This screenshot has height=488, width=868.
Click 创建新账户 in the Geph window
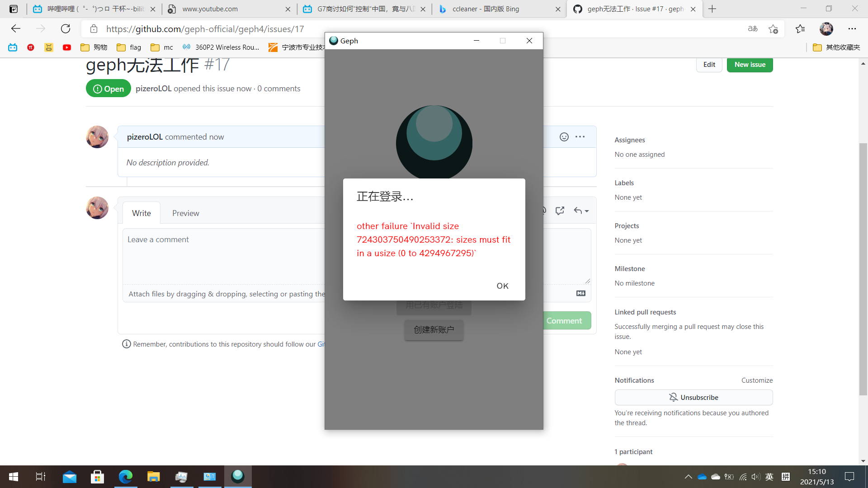pos(433,330)
